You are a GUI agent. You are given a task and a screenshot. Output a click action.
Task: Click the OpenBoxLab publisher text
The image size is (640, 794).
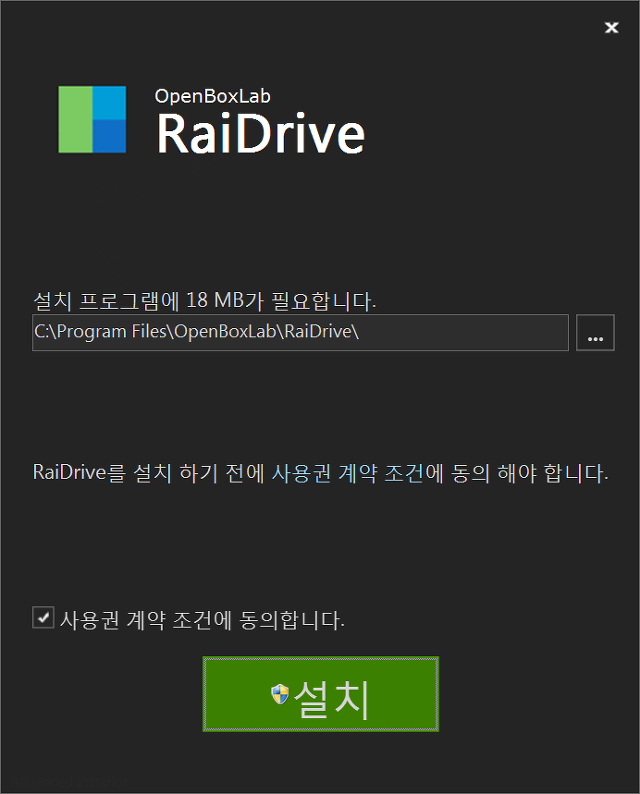tap(213, 96)
